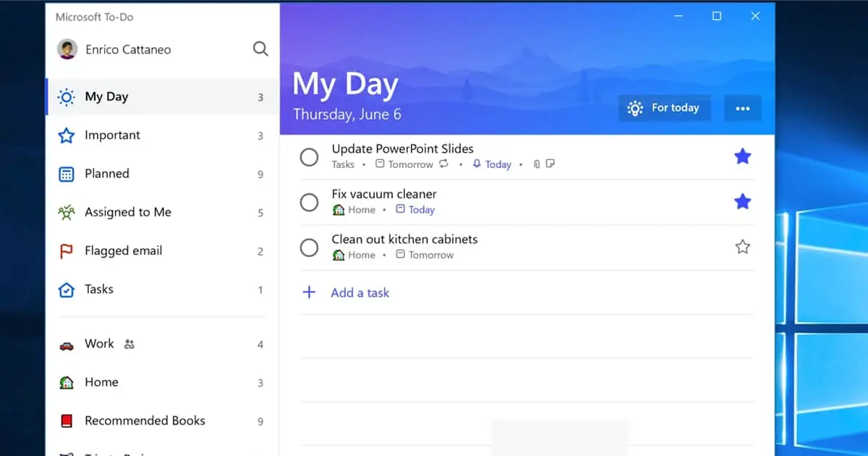Click the lightbulb icon in For today
Screen dimensions: 868x456
(x=635, y=109)
